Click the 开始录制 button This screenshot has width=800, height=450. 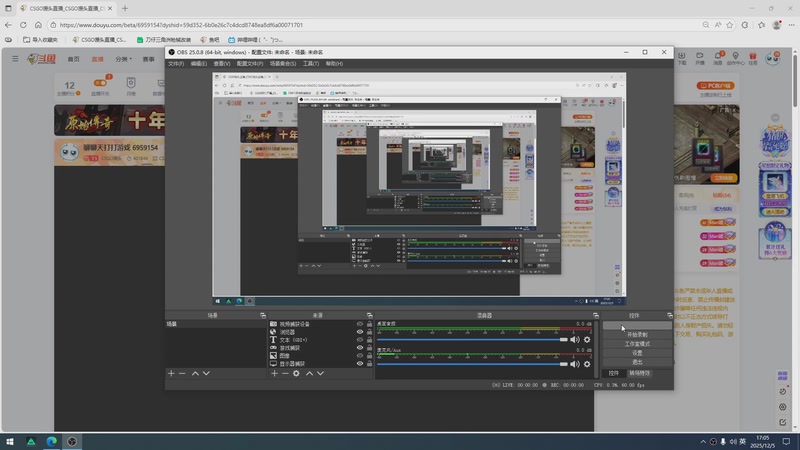[637, 335]
